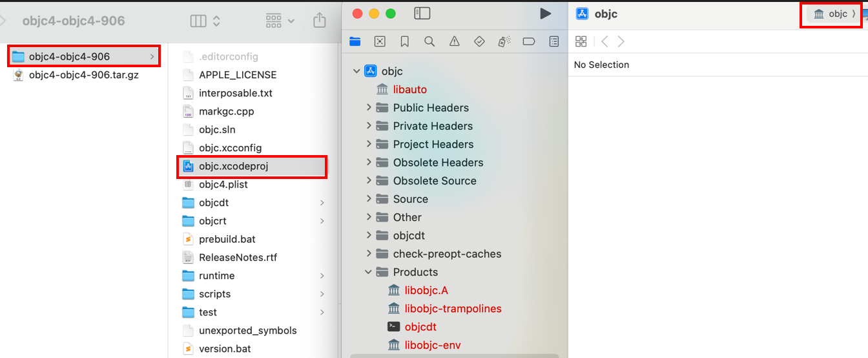
Task: Change Finder view with the columns icon
Action: click(206, 21)
